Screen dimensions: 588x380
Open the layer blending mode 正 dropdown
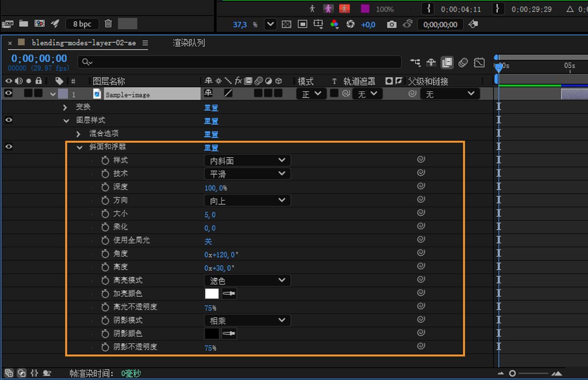[311, 94]
